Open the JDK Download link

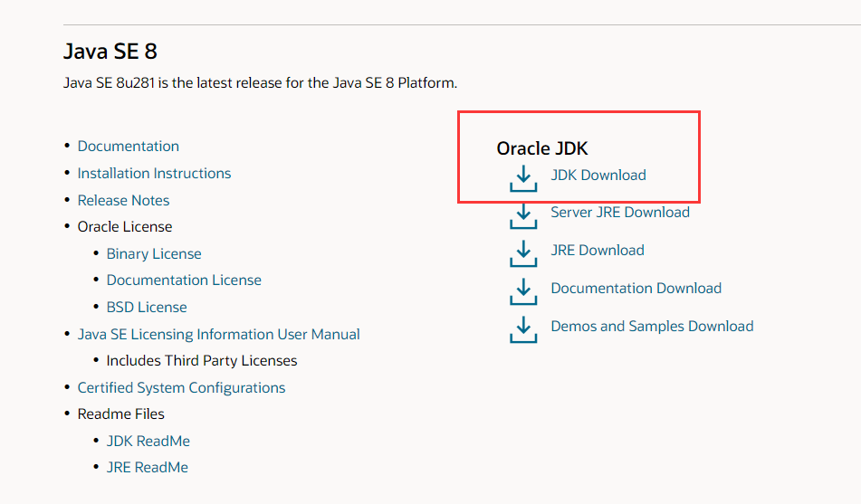(x=598, y=176)
